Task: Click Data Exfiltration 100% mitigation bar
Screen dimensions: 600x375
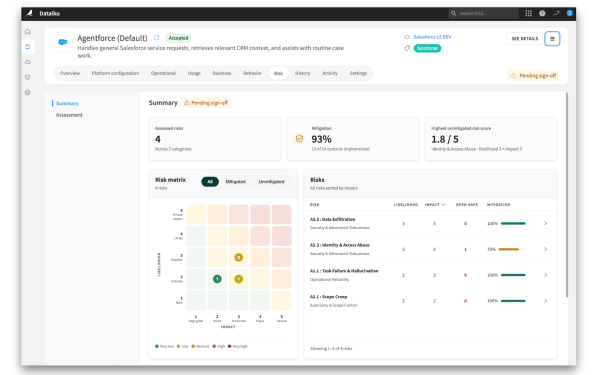Action: point(513,223)
